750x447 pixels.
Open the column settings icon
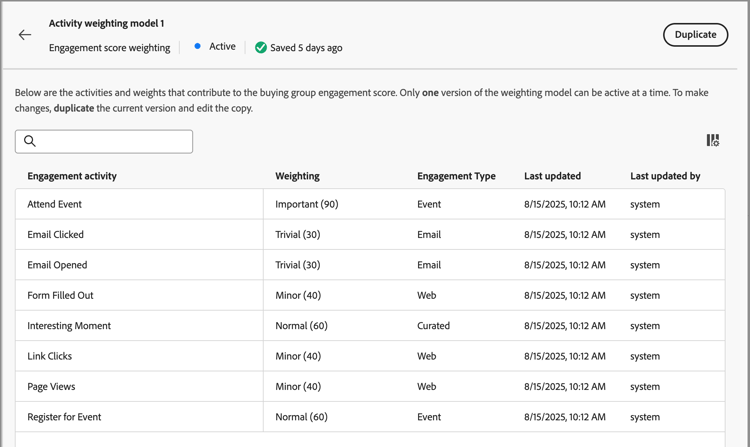point(712,141)
